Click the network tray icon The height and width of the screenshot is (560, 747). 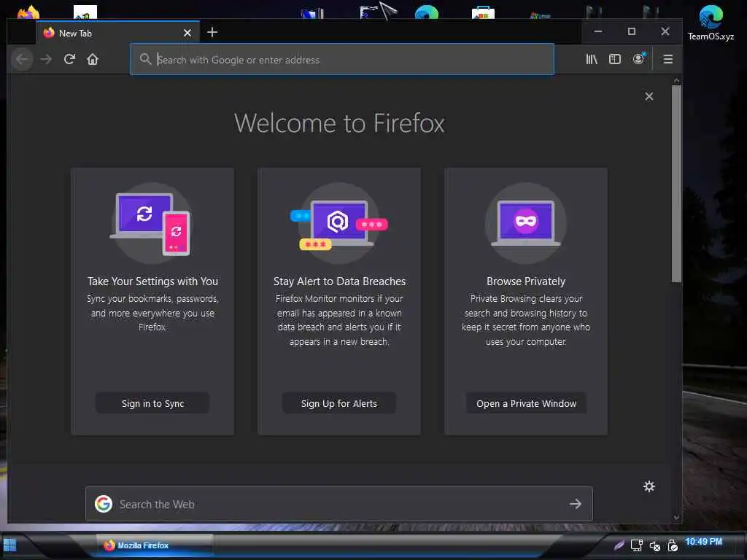click(636, 545)
